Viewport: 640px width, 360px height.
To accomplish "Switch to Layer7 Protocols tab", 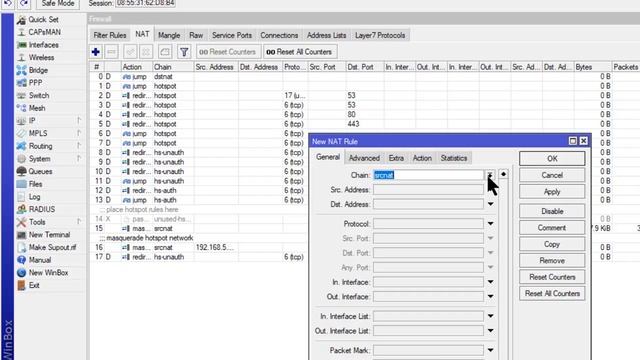I will coord(380,36).
